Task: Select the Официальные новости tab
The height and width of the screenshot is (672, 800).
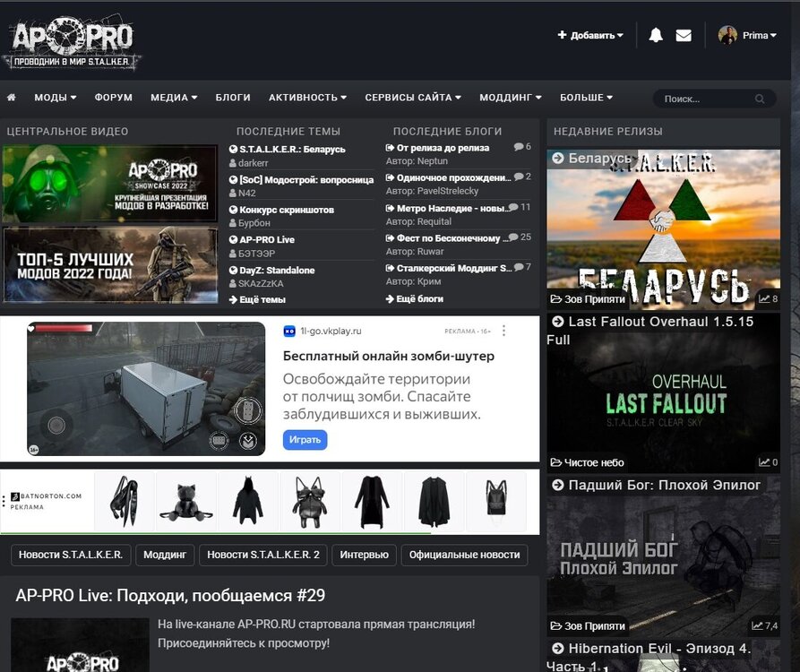Action: click(x=464, y=555)
